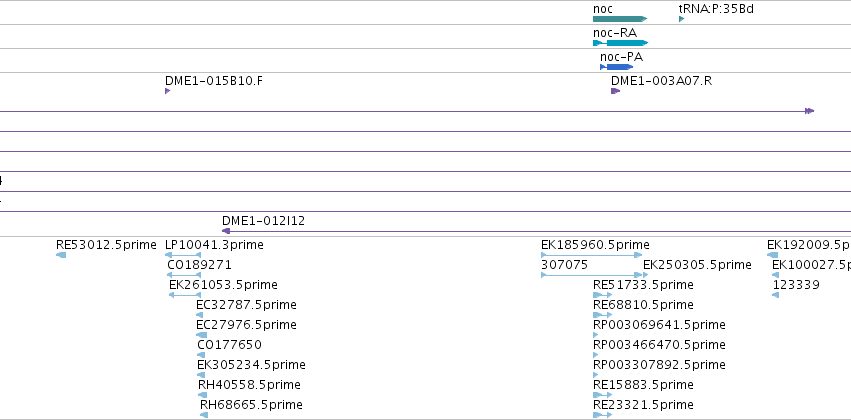
Task: Click the EK250305.5prime label text
Action: click(x=697, y=265)
